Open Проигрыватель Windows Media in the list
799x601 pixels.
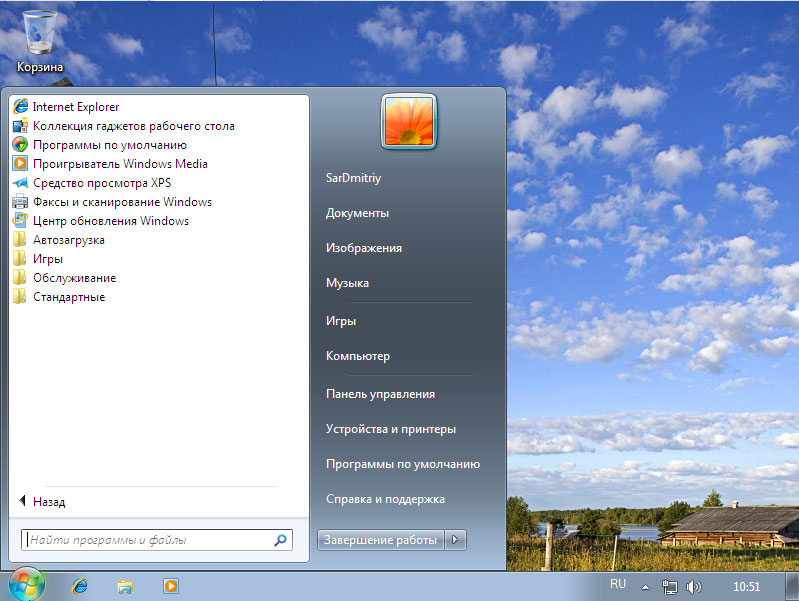pyautogui.click(x=120, y=164)
